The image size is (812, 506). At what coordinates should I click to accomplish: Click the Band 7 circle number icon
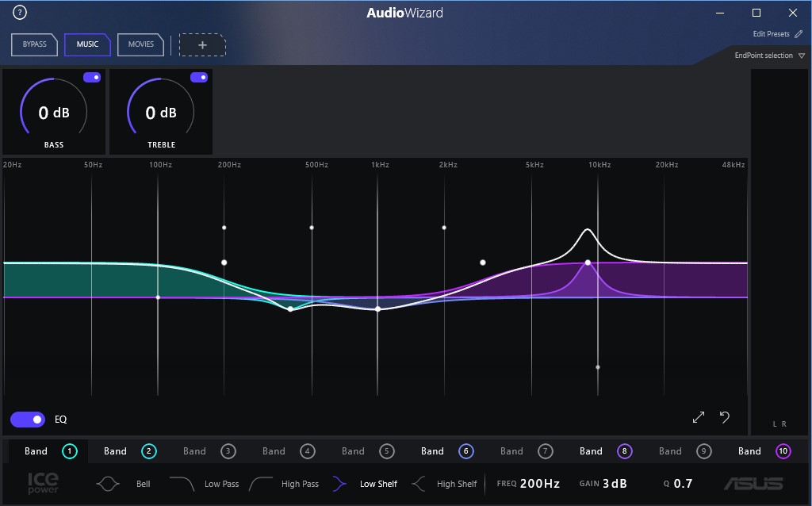(x=545, y=451)
